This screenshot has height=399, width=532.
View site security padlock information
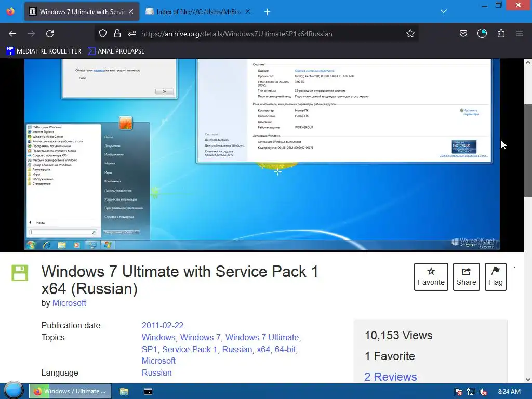pos(117,34)
